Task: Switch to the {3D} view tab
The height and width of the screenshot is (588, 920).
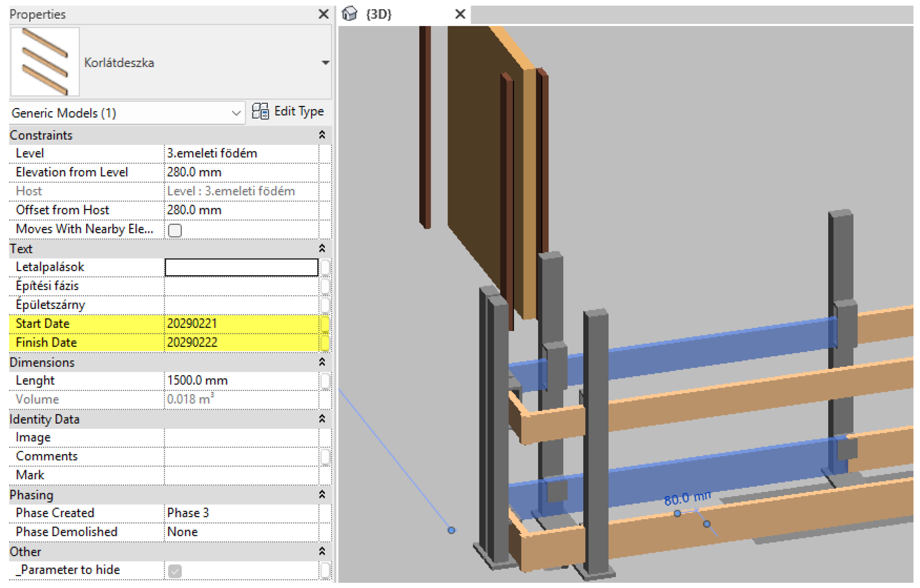Action: coord(379,14)
